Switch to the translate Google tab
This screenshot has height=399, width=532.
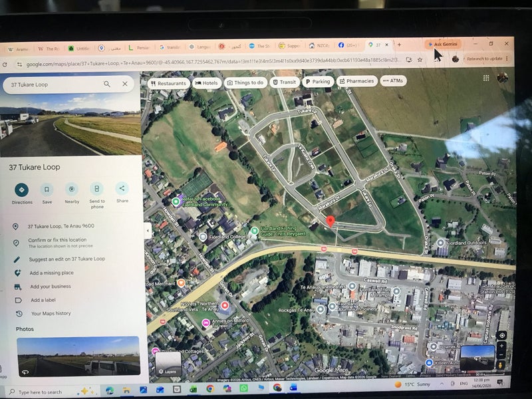click(x=170, y=47)
